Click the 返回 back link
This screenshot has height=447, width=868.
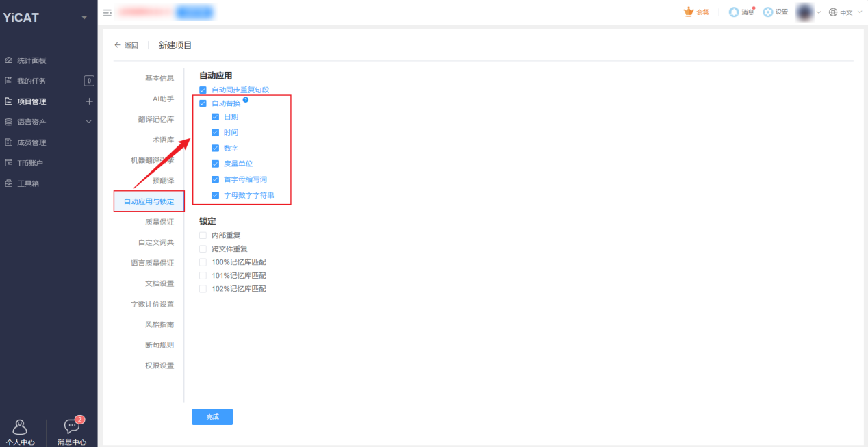[x=126, y=45]
